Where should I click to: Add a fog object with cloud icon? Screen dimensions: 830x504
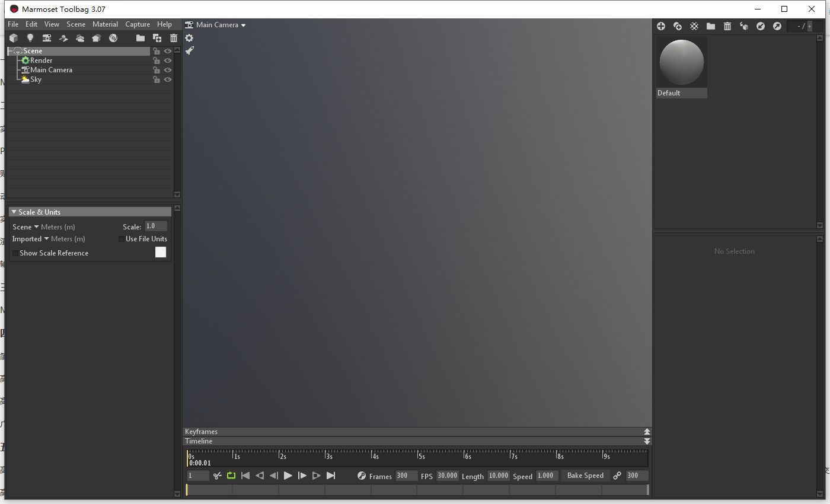point(80,38)
